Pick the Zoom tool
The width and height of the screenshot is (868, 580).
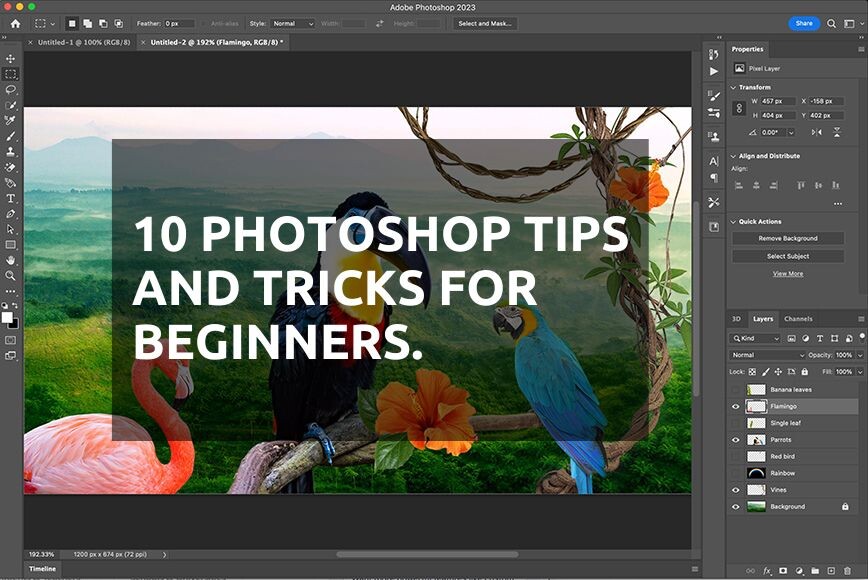pyautogui.click(x=11, y=276)
